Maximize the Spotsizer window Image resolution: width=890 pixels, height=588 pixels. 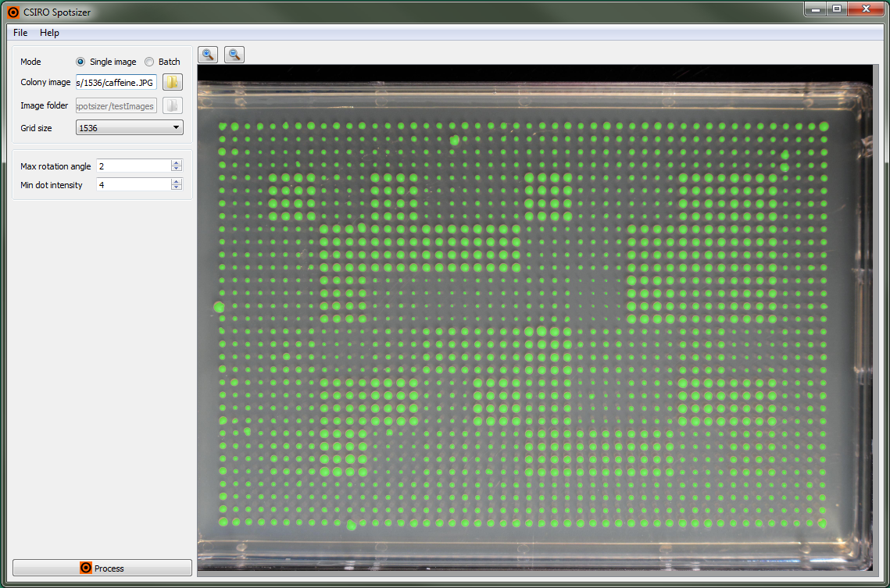pos(837,9)
